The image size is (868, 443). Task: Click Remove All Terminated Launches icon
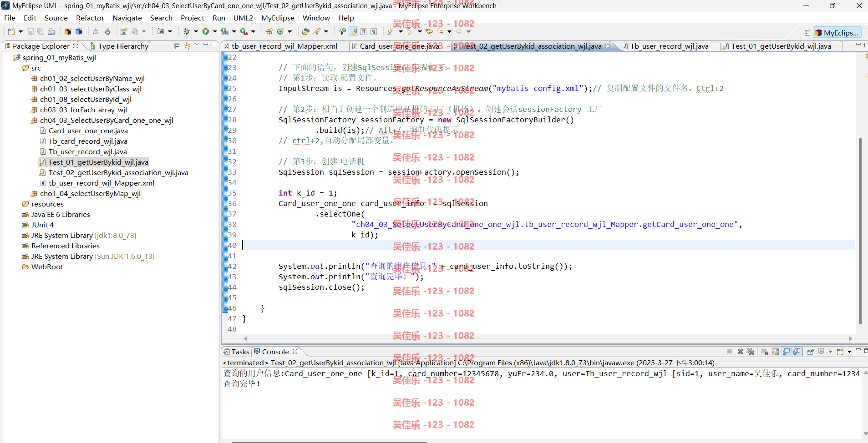751,352
